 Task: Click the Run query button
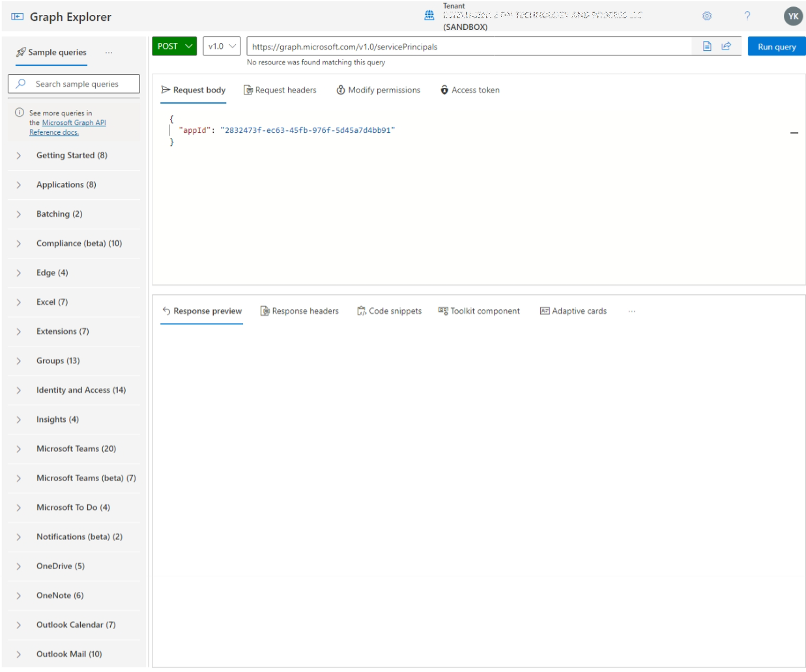777,46
